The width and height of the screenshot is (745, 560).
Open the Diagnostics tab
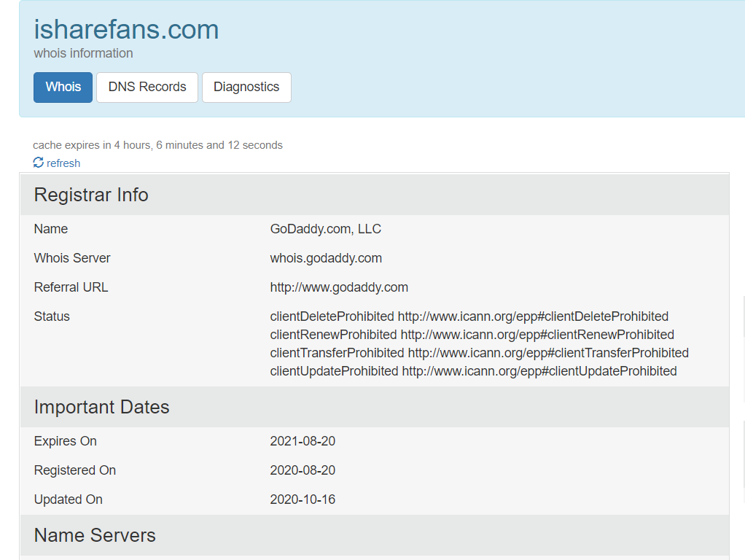[246, 87]
